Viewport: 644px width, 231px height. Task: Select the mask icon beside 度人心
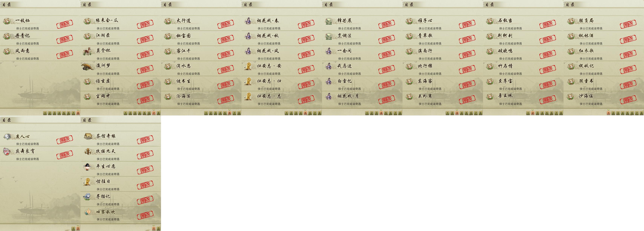click(7, 137)
